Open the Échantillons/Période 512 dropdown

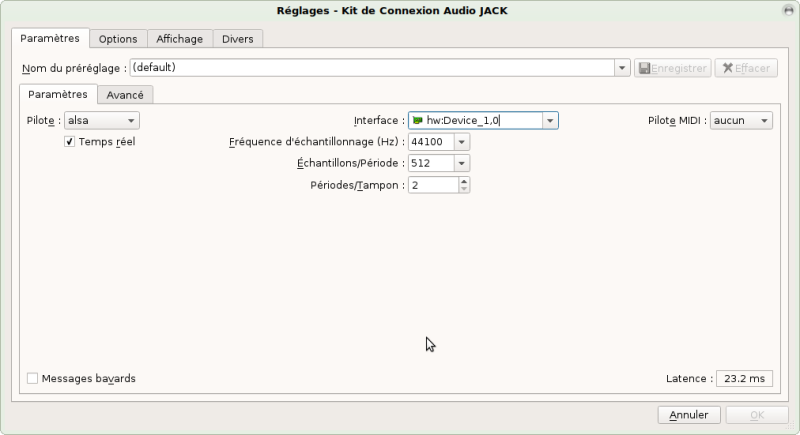[461, 163]
